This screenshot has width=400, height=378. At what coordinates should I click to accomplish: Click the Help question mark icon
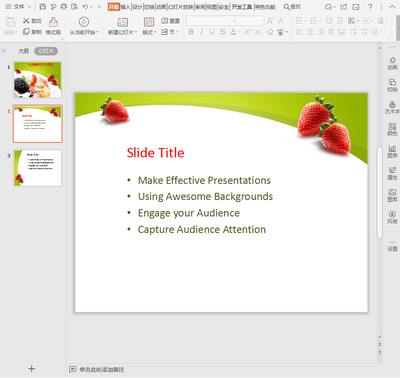point(370,7)
